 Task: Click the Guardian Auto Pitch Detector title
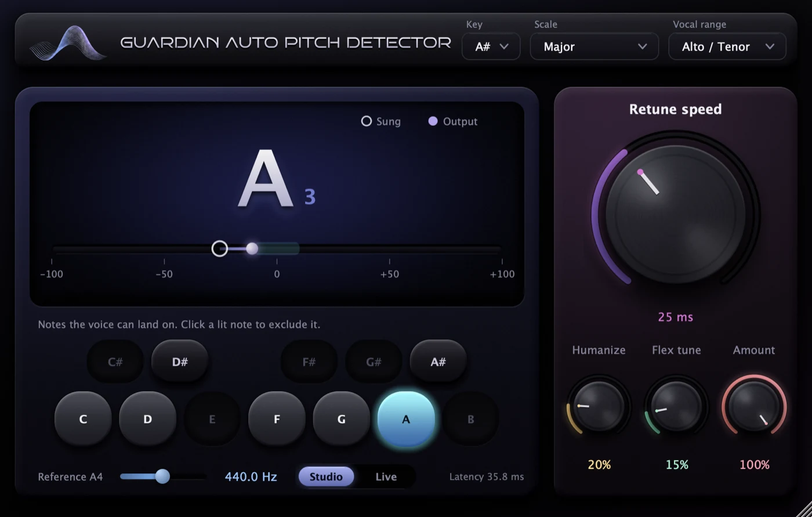tap(285, 42)
